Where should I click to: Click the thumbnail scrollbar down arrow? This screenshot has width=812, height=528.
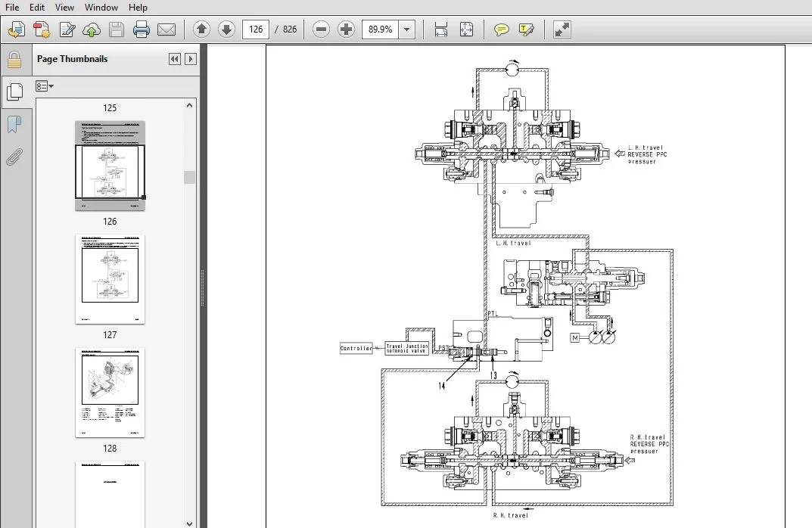pyautogui.click(x=189, y=523)
